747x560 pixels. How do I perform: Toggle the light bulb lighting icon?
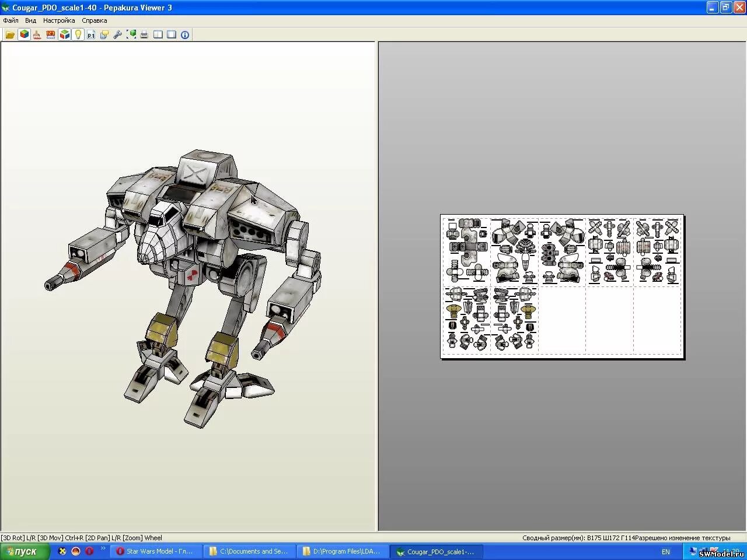pos(78,34)
